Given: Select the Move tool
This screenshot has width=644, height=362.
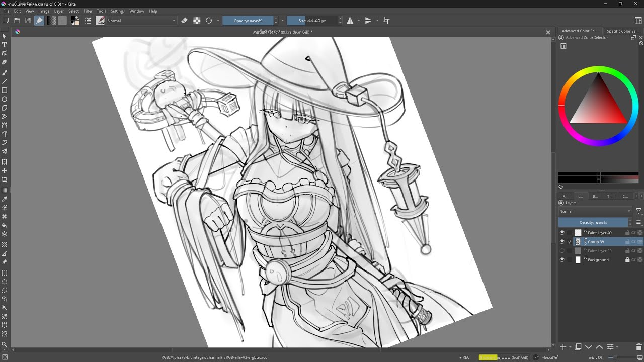Looking at the screenshot, I should coord(5,171).
